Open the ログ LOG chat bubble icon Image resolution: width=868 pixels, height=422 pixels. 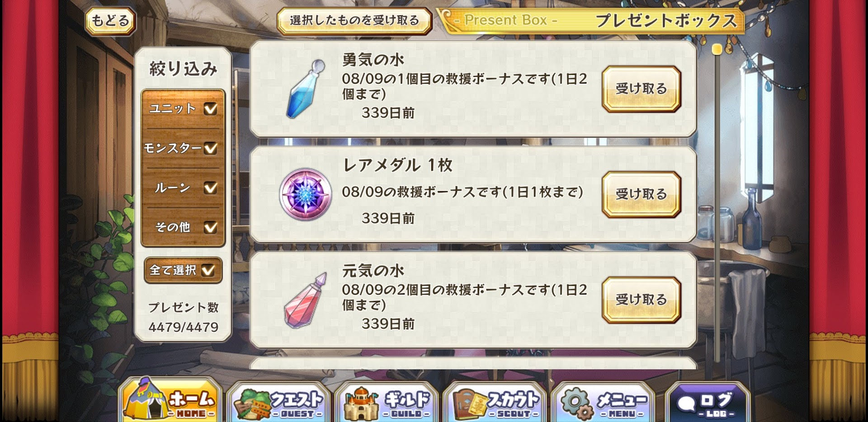708,402
